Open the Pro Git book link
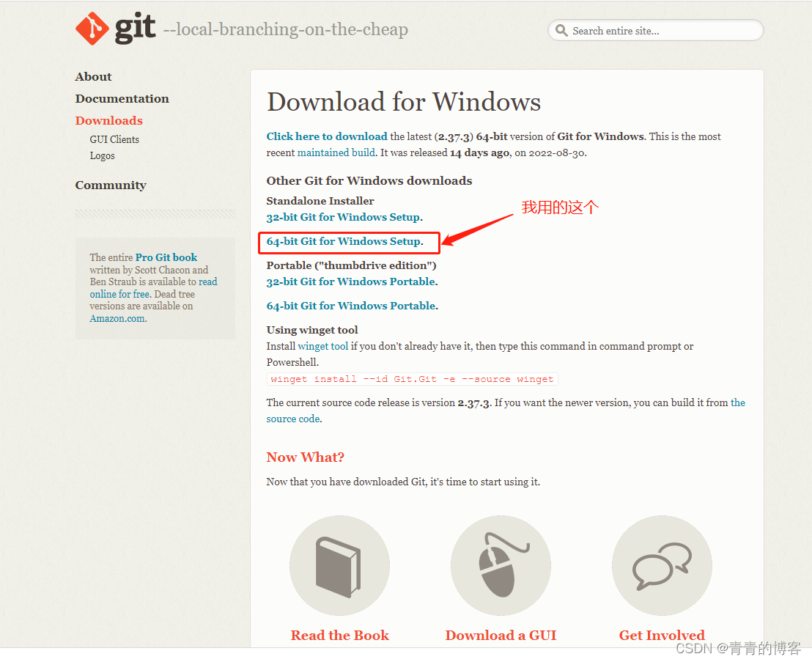This screenshot has height=662, width=812. [x=166, y=257]
